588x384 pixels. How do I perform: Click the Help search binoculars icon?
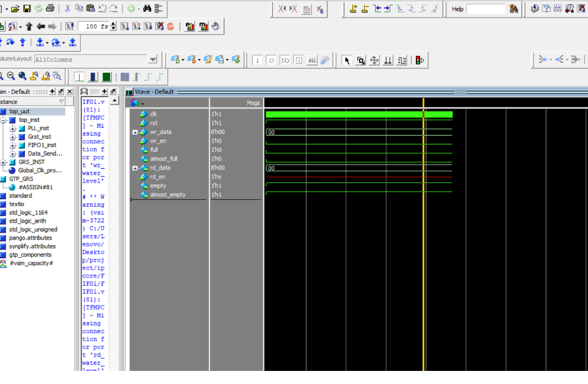[514, 9]
